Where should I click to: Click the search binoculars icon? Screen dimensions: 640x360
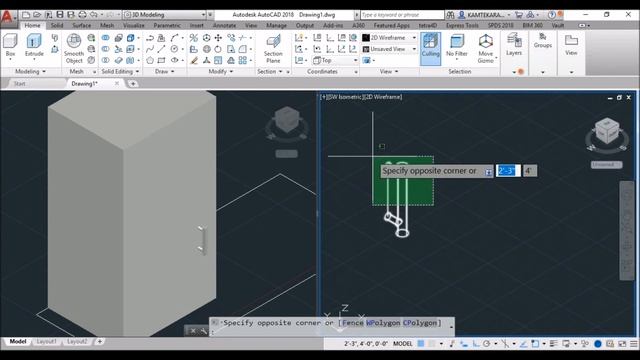coord(450,15)
